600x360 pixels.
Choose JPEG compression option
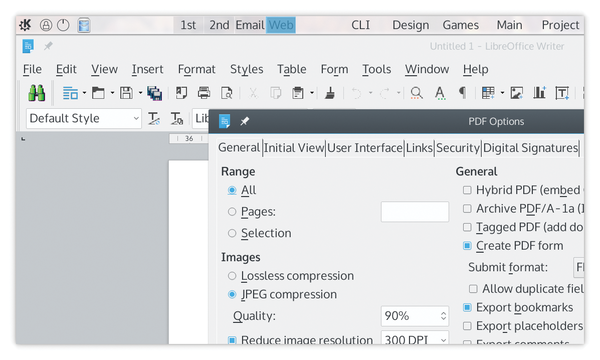pos(232,294)
